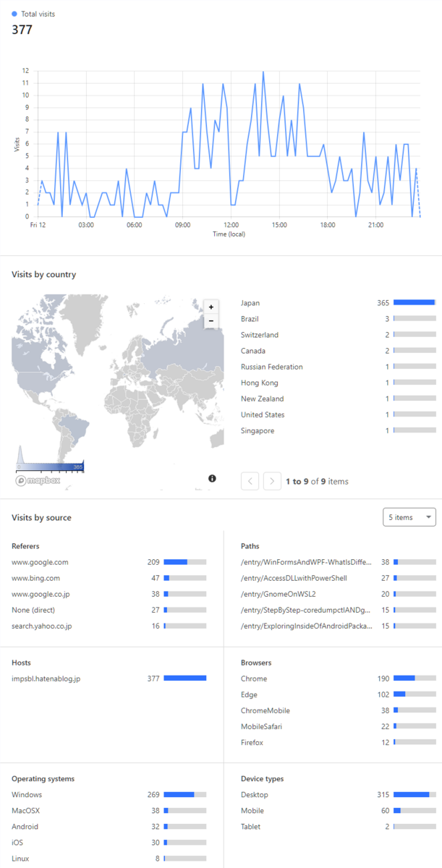Open the map attribution info icon
Viewport: 442px width, 868px height.
212,479
